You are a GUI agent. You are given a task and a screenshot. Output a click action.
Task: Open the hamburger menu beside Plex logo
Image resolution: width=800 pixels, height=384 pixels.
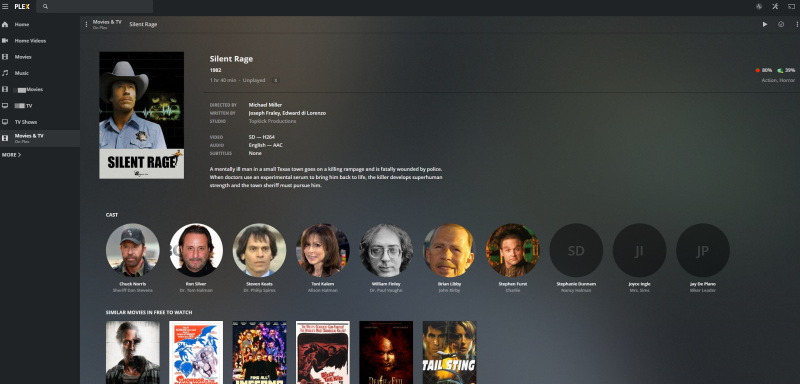click(5, 7)
